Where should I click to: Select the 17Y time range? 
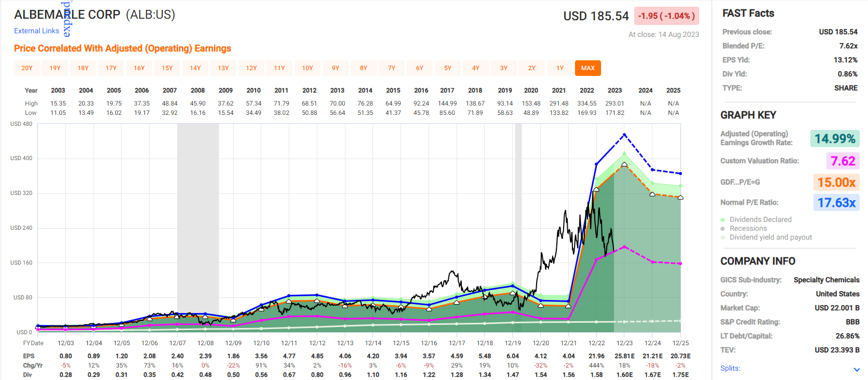coord(111,68)
